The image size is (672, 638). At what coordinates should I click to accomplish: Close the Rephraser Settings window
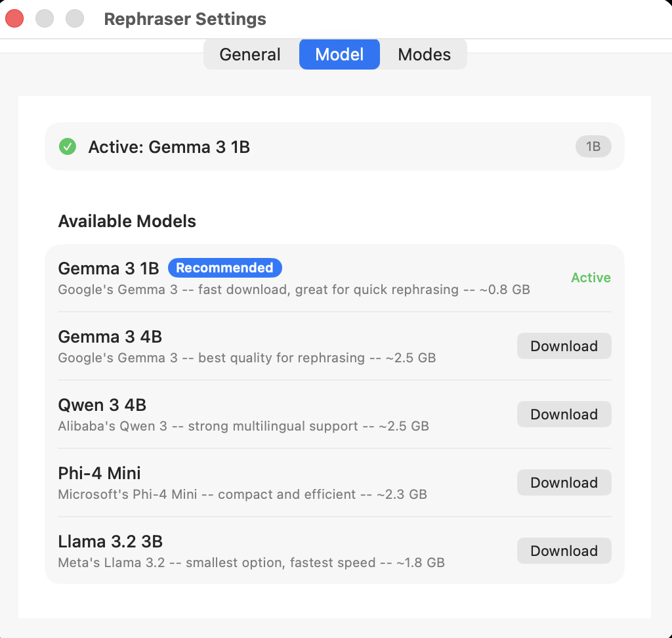14,18
